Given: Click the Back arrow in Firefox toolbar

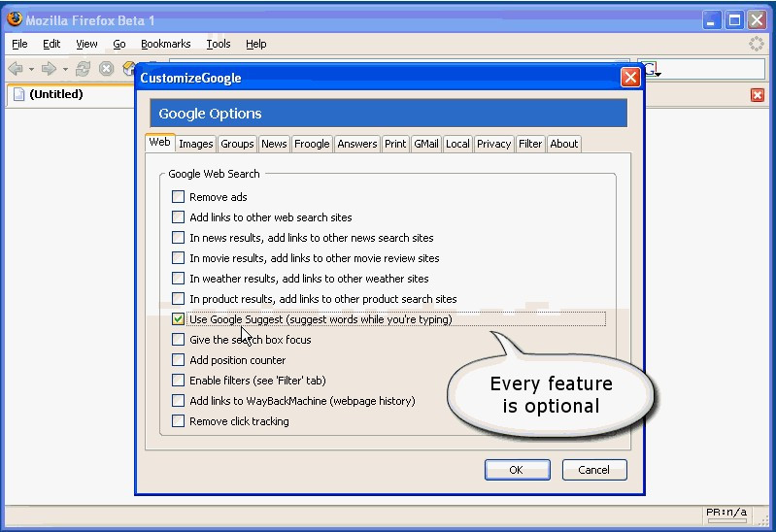Looking at the screenshot, I should (x=16, y=68).
